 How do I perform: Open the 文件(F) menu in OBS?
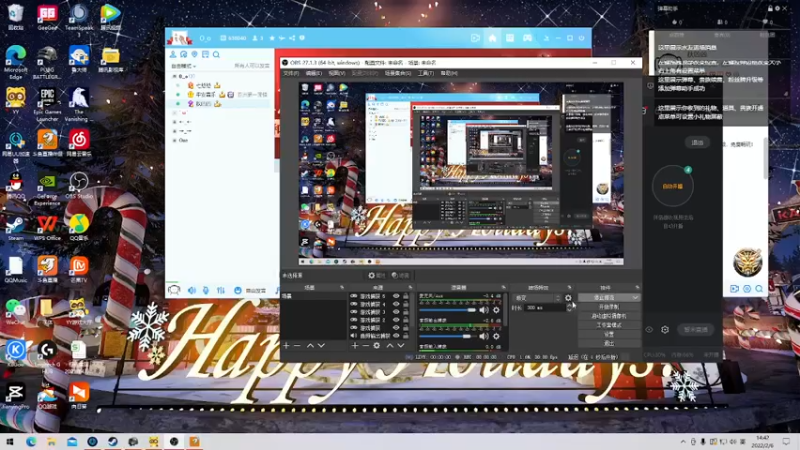click(291, 73)
